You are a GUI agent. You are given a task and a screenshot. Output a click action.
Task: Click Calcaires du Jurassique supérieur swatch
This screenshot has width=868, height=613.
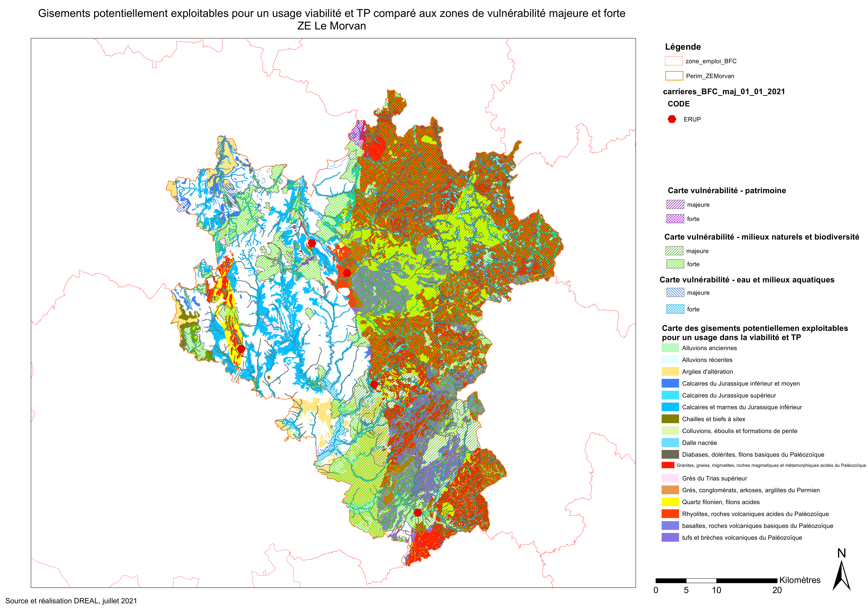(670, 395)
